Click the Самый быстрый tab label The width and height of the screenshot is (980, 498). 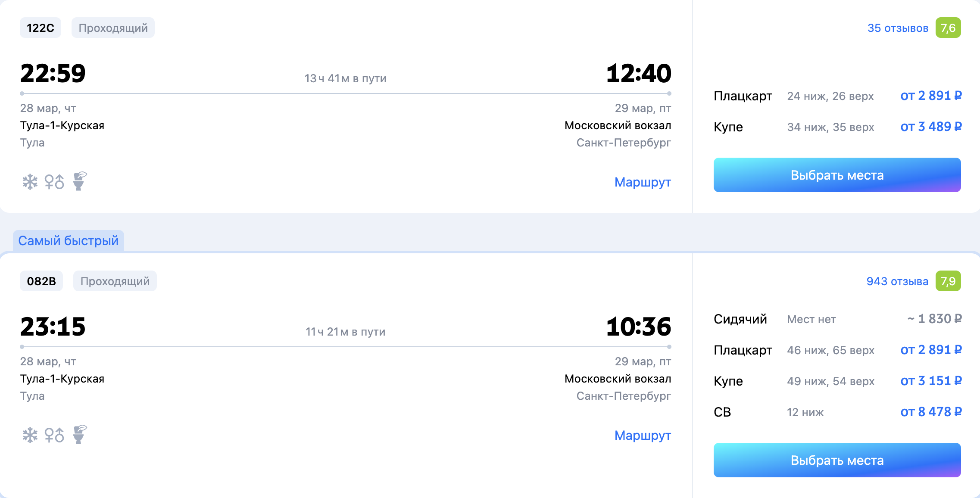[x=68, y=240]
